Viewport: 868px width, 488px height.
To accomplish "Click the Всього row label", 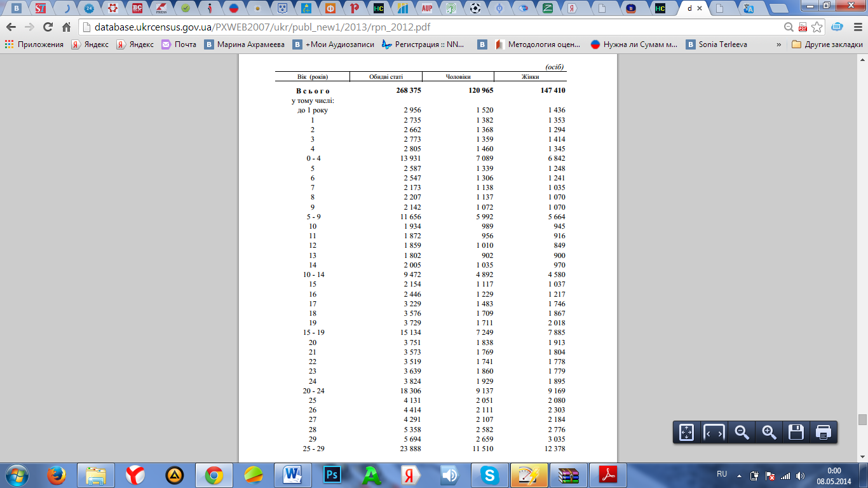I will coord(313,91).
